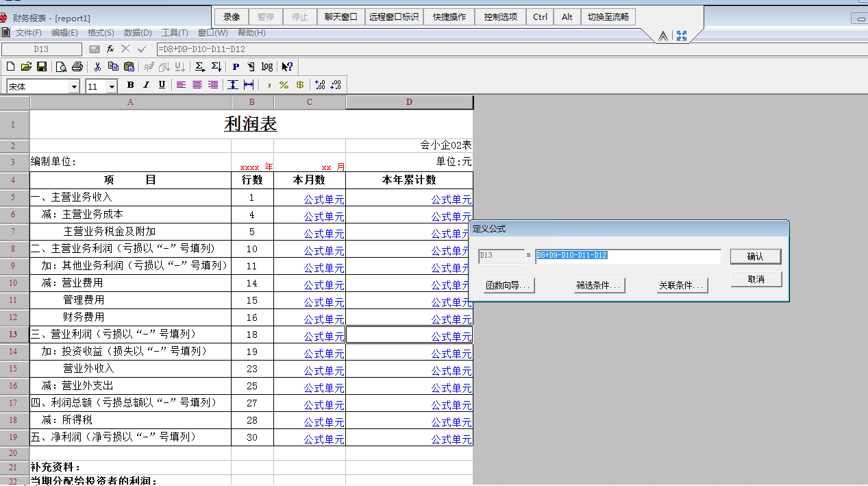Open 快捷操作 in the remote bar
This screenshot has height=486, width=868.
[449, 17]
